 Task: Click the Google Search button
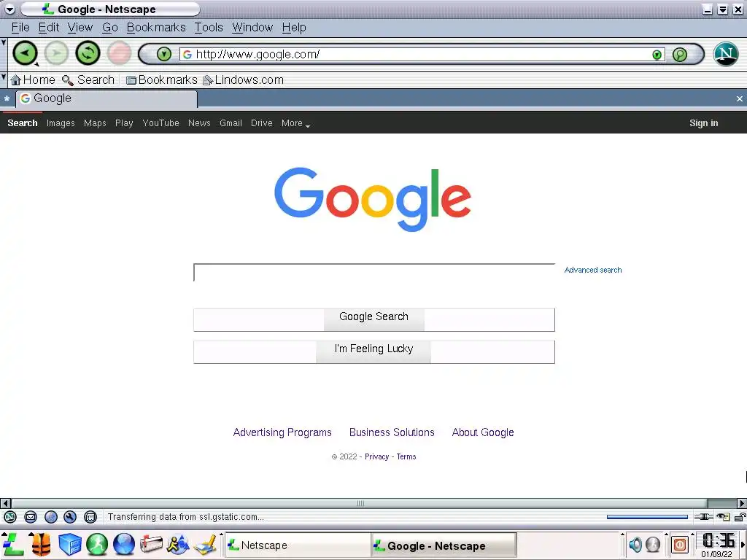pyautogui.click(x=374, y=319)
